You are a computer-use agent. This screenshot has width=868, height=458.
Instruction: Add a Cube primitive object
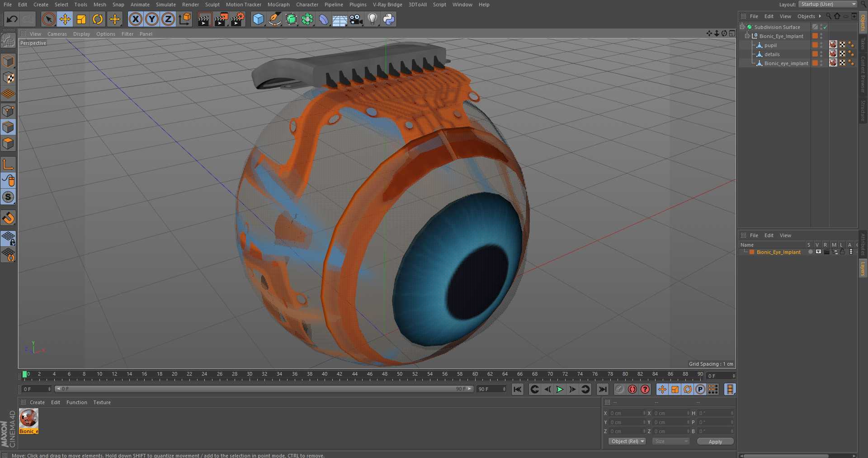point(258,19)
